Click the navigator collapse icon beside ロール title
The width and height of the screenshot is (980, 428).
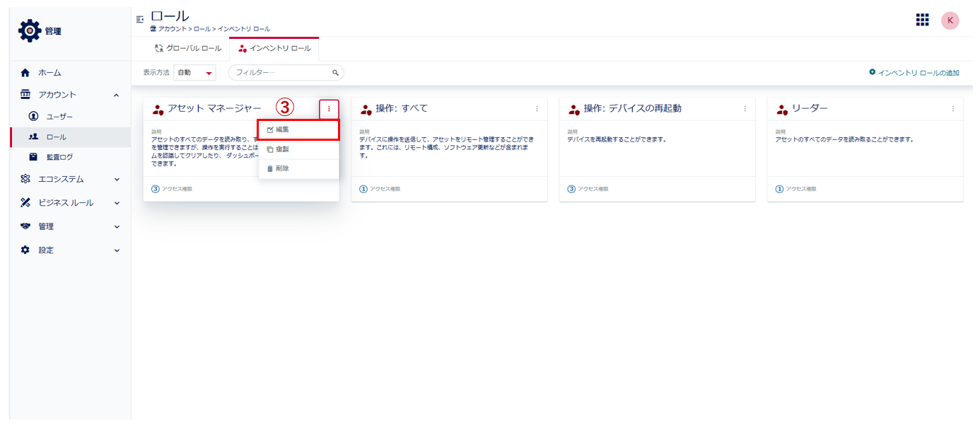click(139, 18)
